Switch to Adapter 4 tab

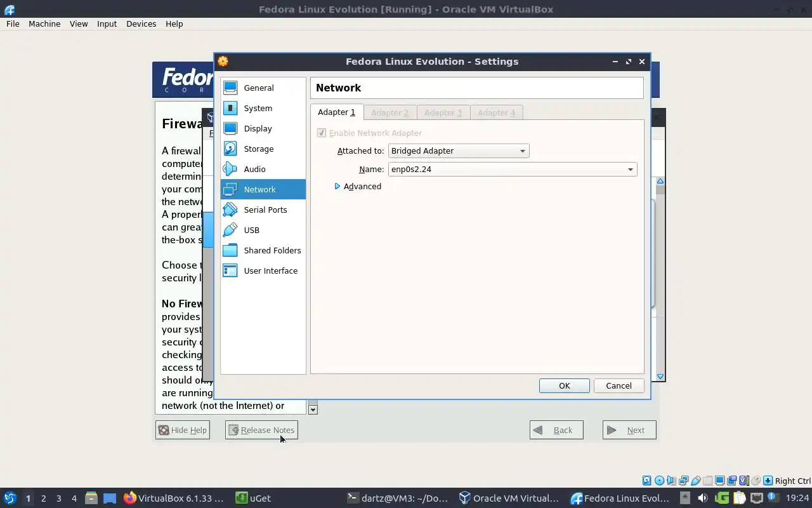[497, 112]
